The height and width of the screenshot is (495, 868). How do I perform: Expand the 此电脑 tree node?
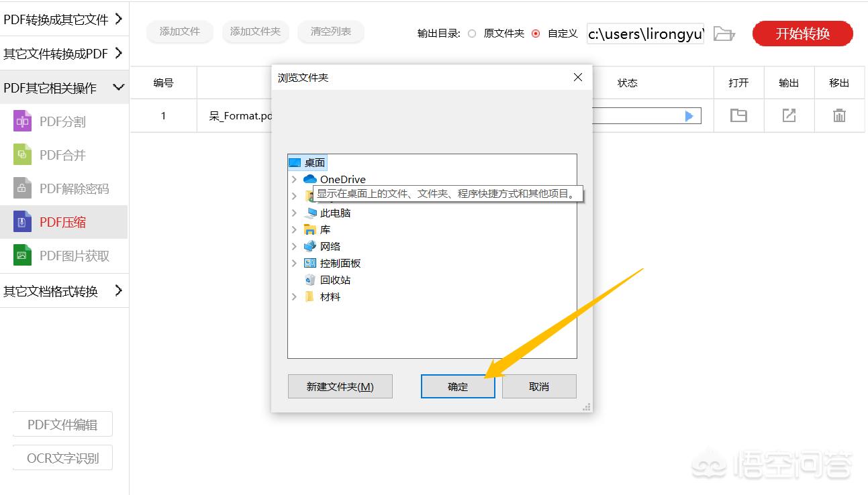tap(295, 213)
